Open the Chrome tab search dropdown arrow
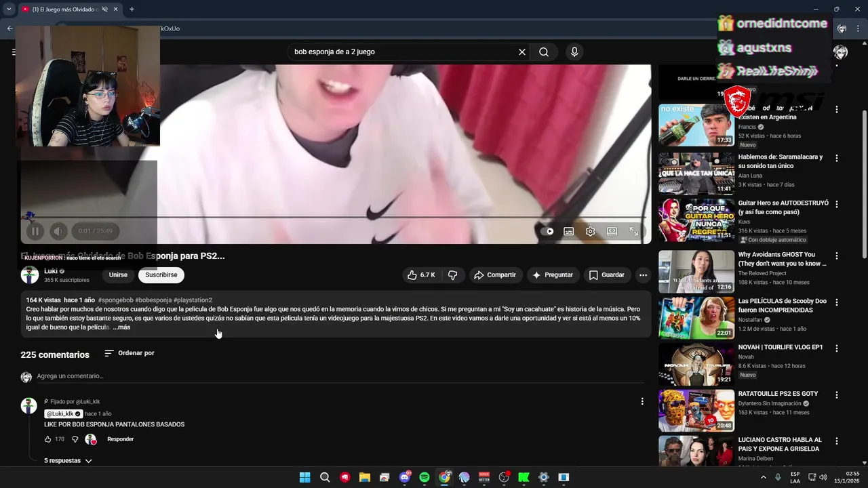This screenshot has width=868, height=488. 9,9
